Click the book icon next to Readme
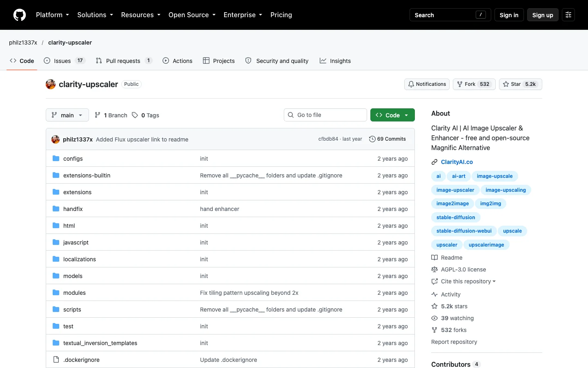This screenshot has height=368, width=588. 434,258
